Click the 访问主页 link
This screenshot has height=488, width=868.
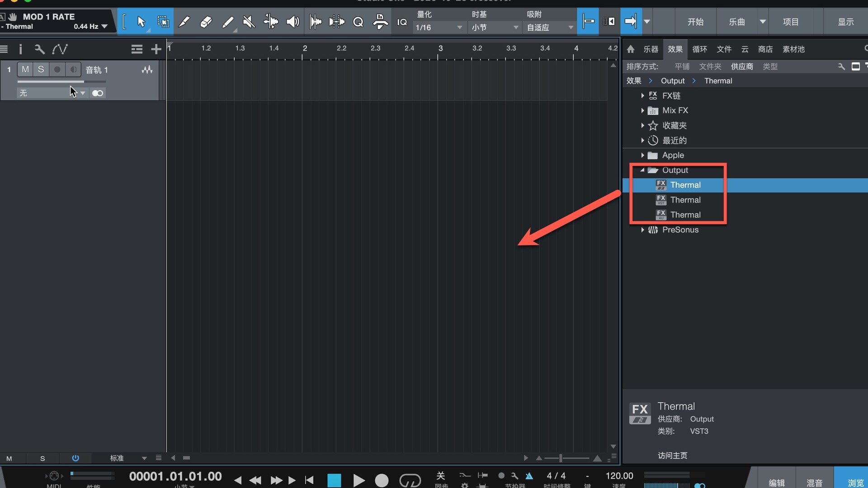(672, 455)
